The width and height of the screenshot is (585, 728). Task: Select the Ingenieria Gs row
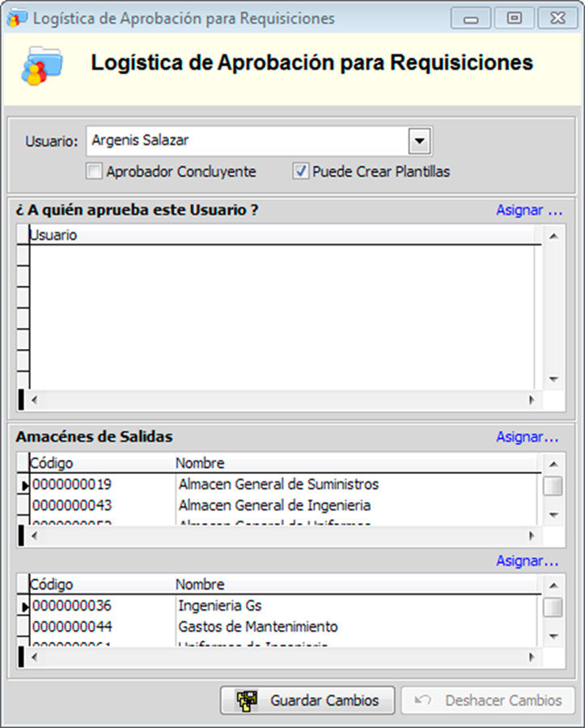219,606
